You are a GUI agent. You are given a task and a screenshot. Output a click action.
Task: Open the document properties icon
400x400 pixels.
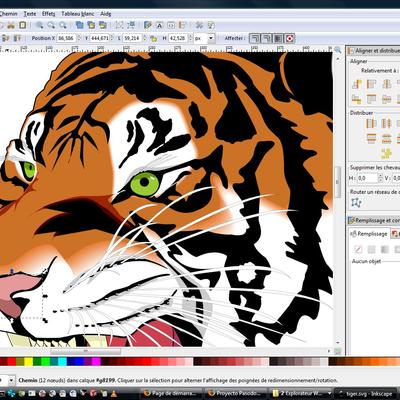pyautogui.click(x=211, y=25)
